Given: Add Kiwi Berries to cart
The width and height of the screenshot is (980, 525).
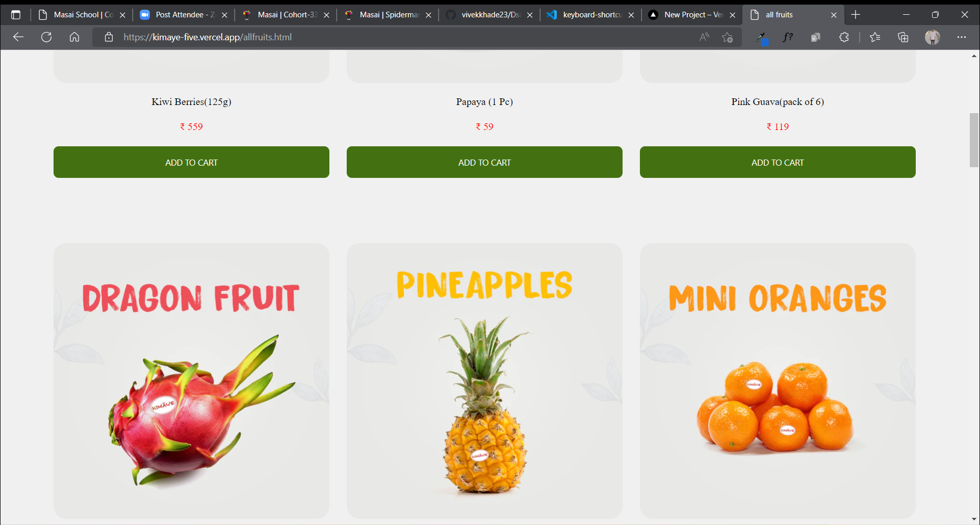Looking at the screenshot, I should (191, 162).
